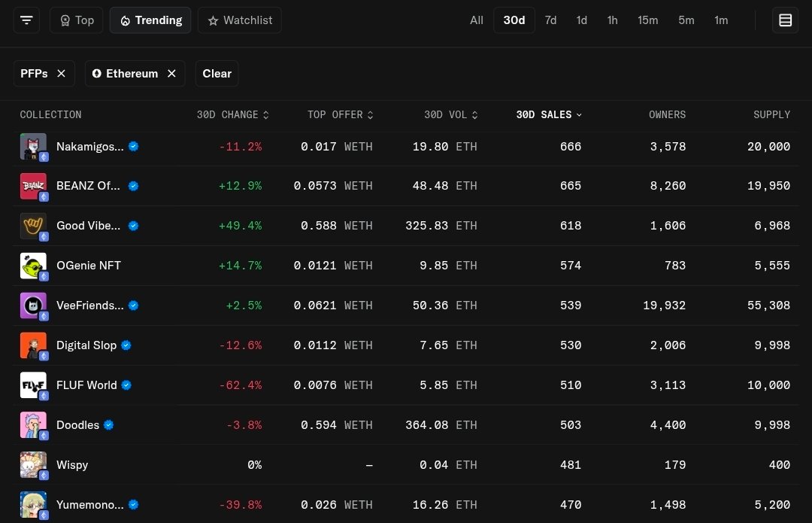Open the Wispy collection name link
Screen dimensions: 812x523
tap(72, 465)
